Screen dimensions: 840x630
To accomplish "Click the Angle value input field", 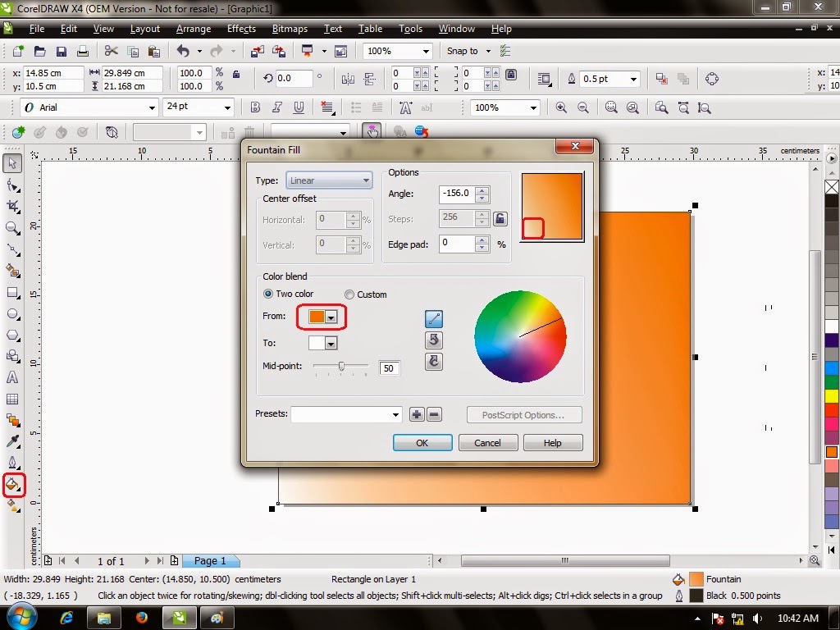I will pos(457,194).
